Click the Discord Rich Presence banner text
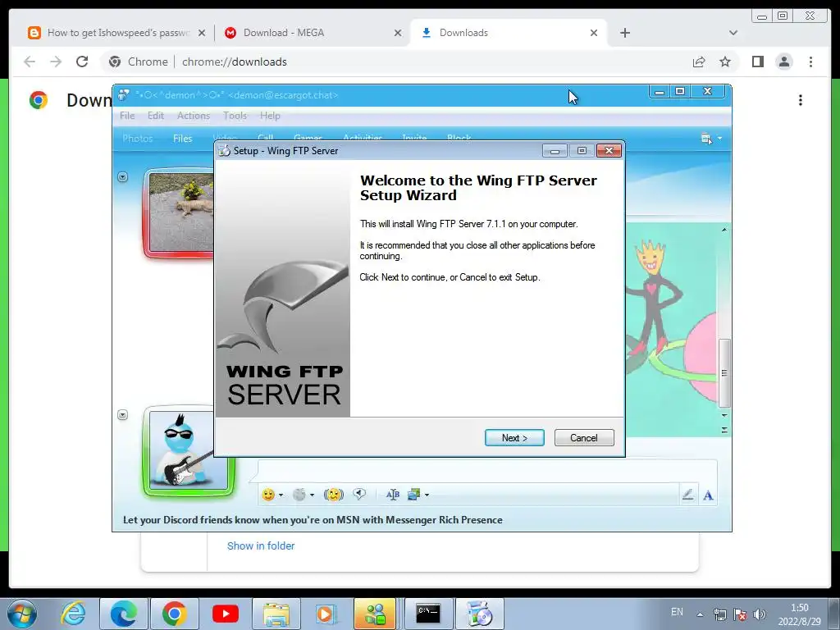The image size is (840, 630). (x=313, y=519)
